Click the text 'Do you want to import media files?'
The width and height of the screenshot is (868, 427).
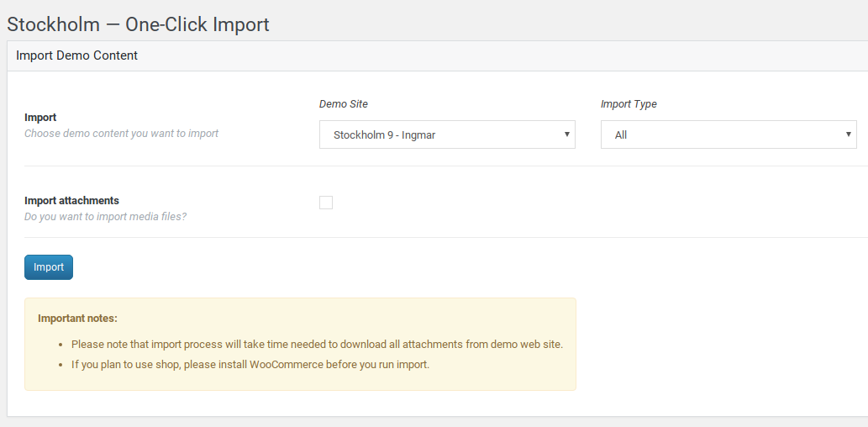point(106,217)
